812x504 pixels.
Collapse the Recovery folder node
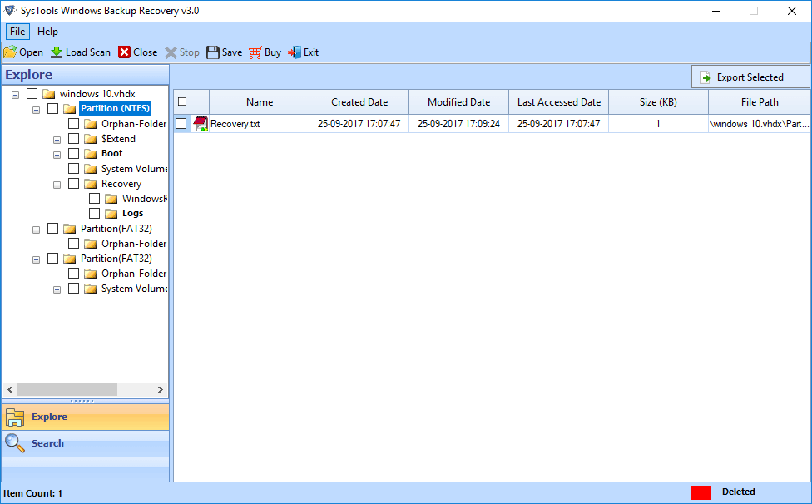coord(57,185)
